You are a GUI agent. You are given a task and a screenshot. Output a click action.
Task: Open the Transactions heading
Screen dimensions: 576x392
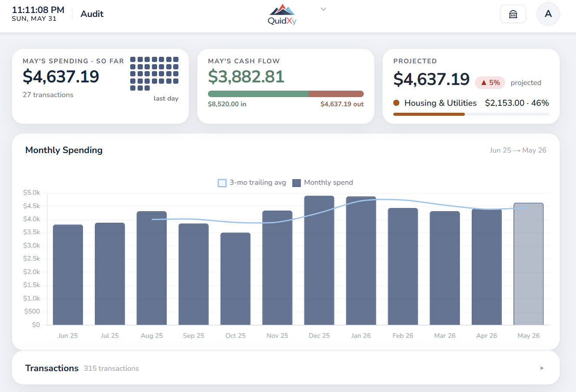tap(52, 368)
